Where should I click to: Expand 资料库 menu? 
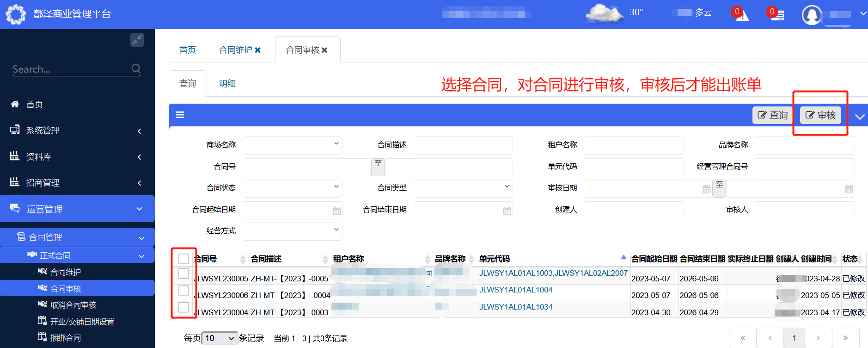(77, 157)
